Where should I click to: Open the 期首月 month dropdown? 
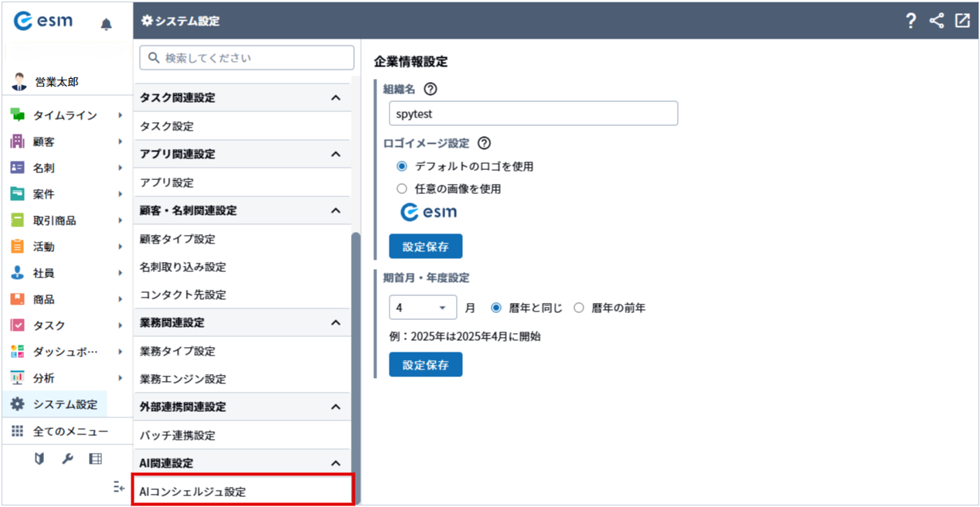click(x=422, y=308)
